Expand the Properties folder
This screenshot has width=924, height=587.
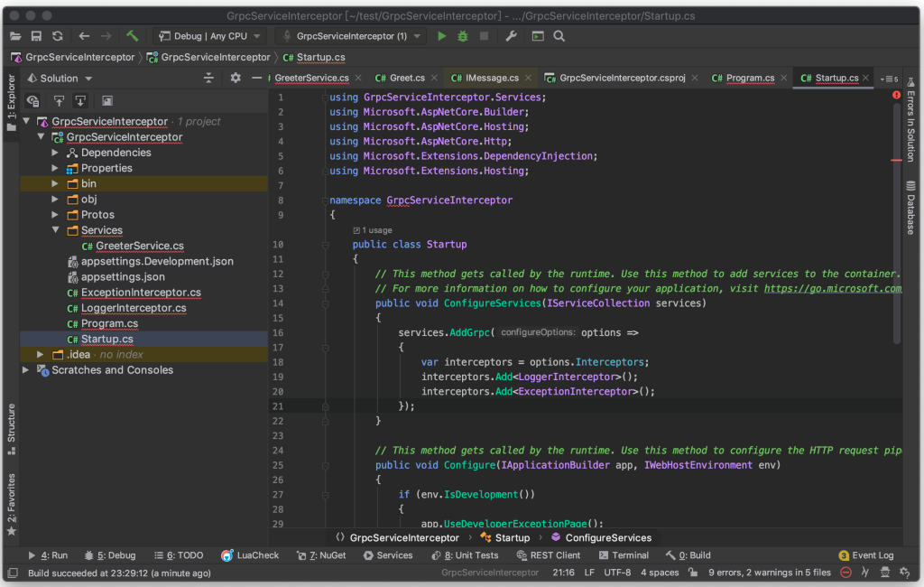[55, 168]
